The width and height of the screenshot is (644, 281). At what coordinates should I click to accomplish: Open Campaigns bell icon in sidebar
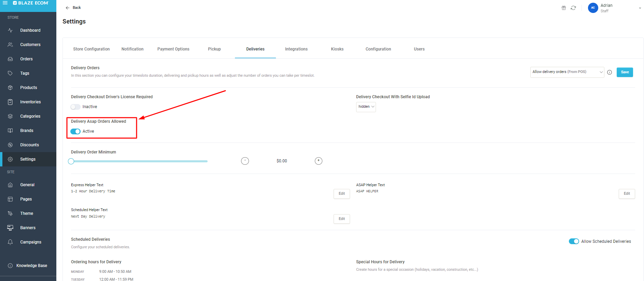pyautogui.click(x=10, y=242)
